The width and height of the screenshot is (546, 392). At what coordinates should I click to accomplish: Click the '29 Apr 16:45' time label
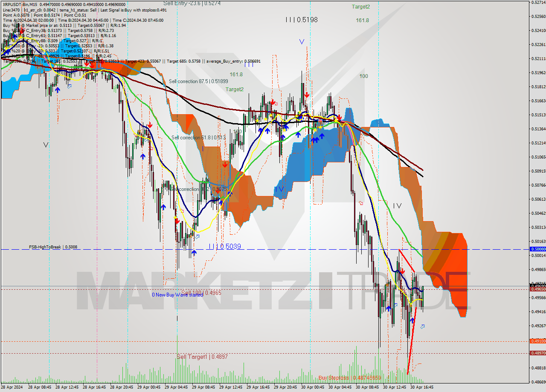[258, 387]
